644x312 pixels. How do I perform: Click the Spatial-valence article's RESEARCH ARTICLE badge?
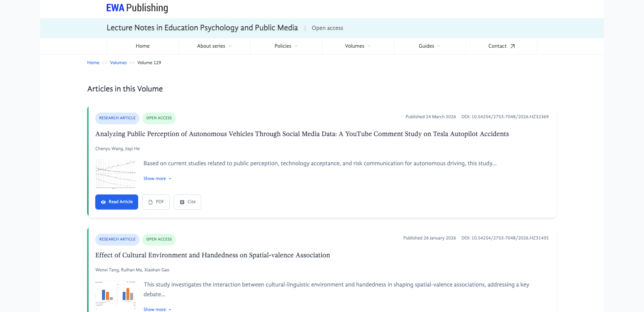[x=117, y=239]
